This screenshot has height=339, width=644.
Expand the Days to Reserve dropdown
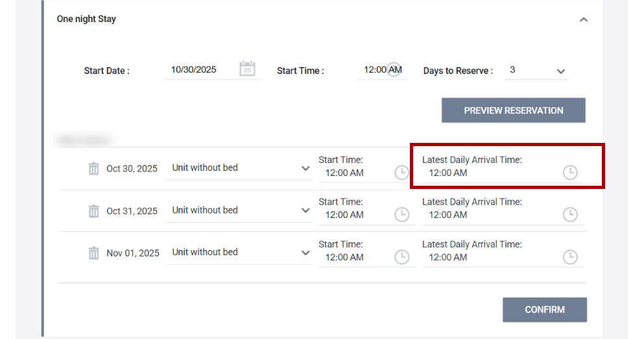[560, 71]
